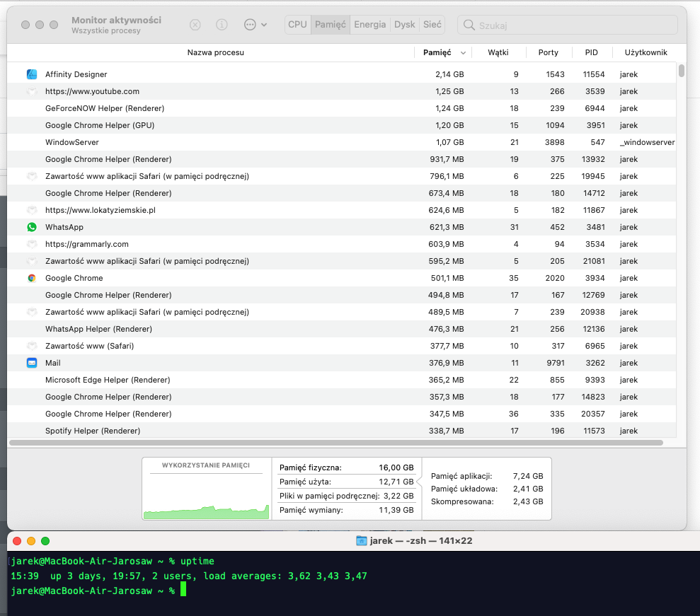Sort by Porty column header
This screenshot has width=700, height=616.
(x=549, y=52)
